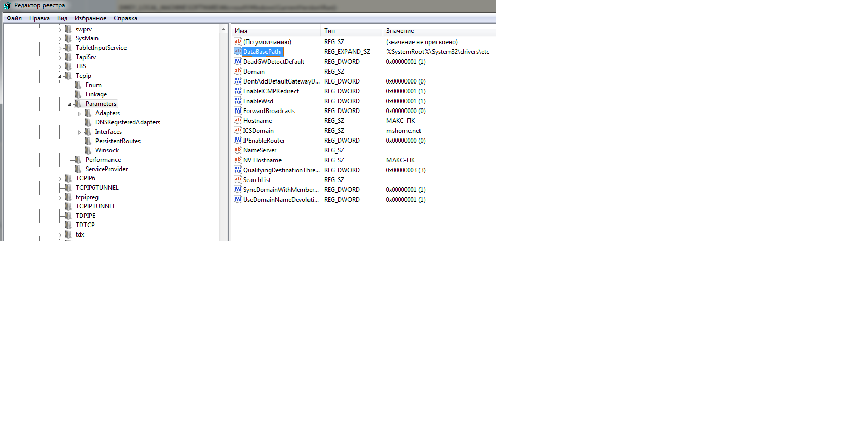Viewport: 868px width, 445px height.
Task: Expand the TabletInputService node
Action: 60,48
